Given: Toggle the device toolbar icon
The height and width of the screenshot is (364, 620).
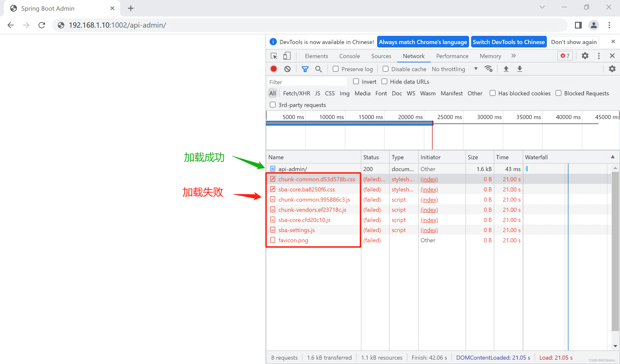Looking at the screenshot, I should click(287, 56).
